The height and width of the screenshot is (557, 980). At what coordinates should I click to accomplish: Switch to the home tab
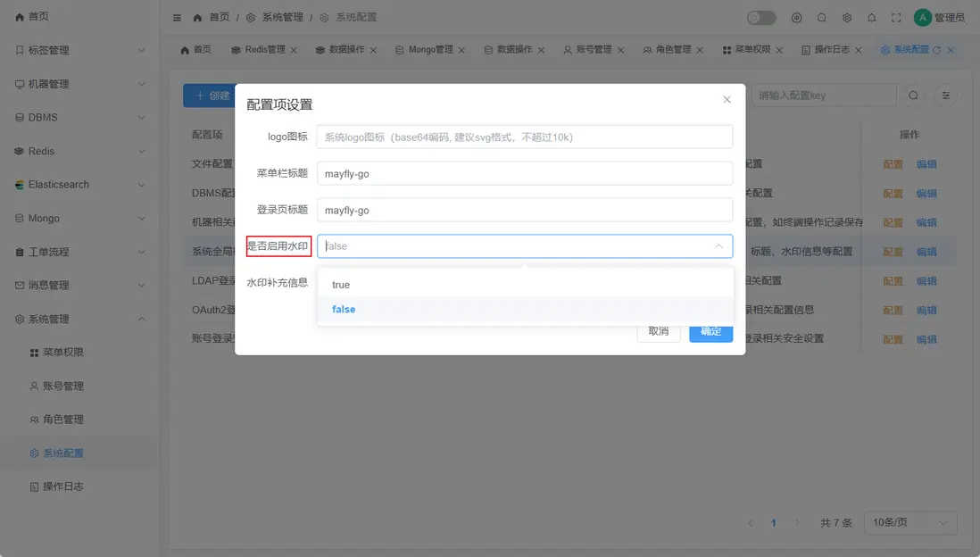point(195,49)
